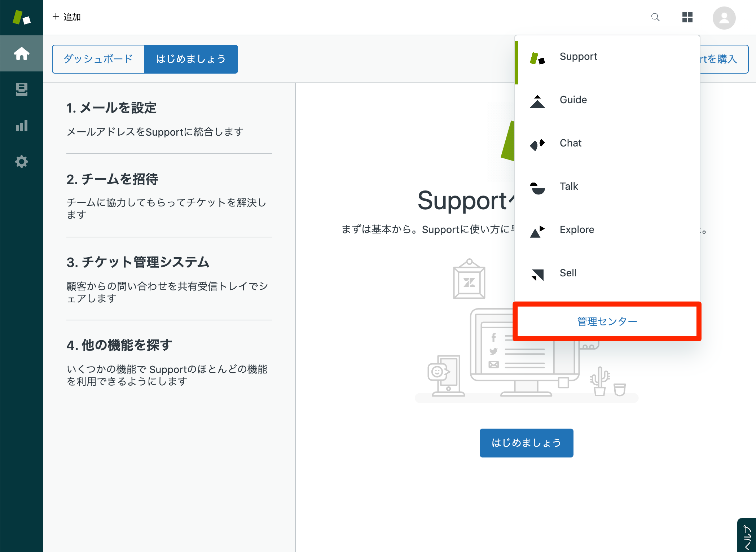Toggle the products grid icon
756x552 pixels.
687,17
